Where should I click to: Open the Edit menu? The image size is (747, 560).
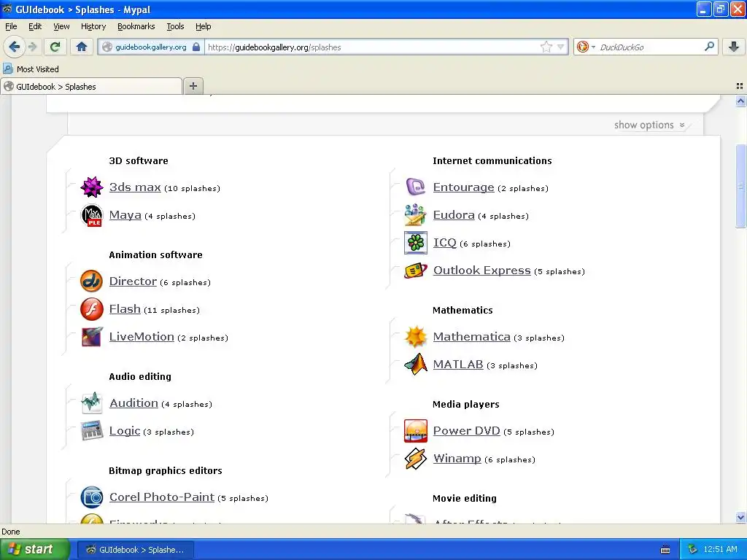(35, 26)
